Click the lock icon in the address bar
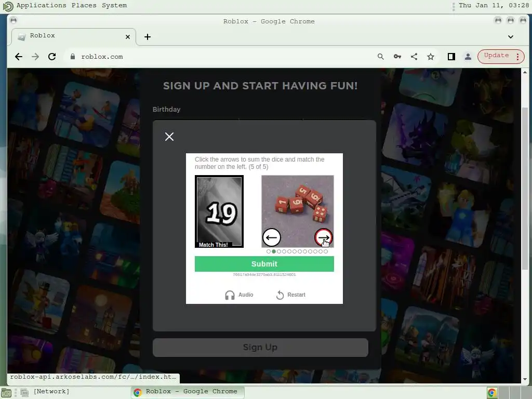Image resolution: width=532 pixels, height=399 pixels. tap(72, 57)
